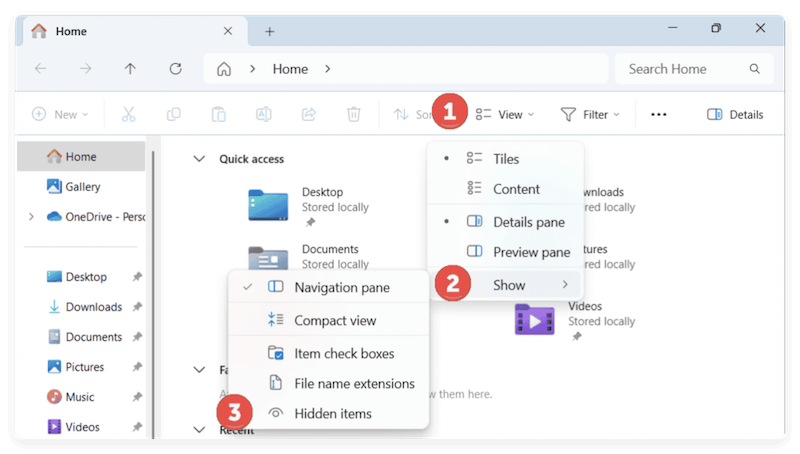Screen dimensions: 800x454
Task: Click the Copy icon in toolbar
Action: [173, 114]
